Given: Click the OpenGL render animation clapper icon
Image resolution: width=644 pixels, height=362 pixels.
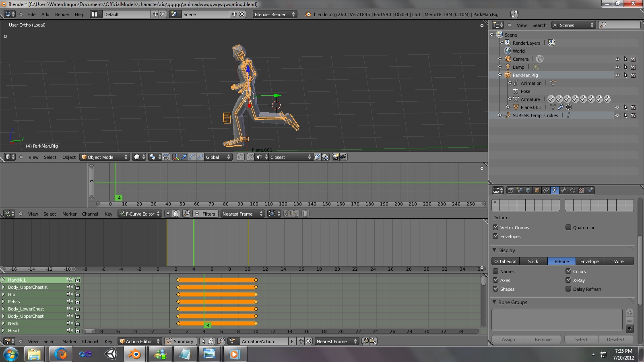Looking at the screenshot, I should [343, 157].
